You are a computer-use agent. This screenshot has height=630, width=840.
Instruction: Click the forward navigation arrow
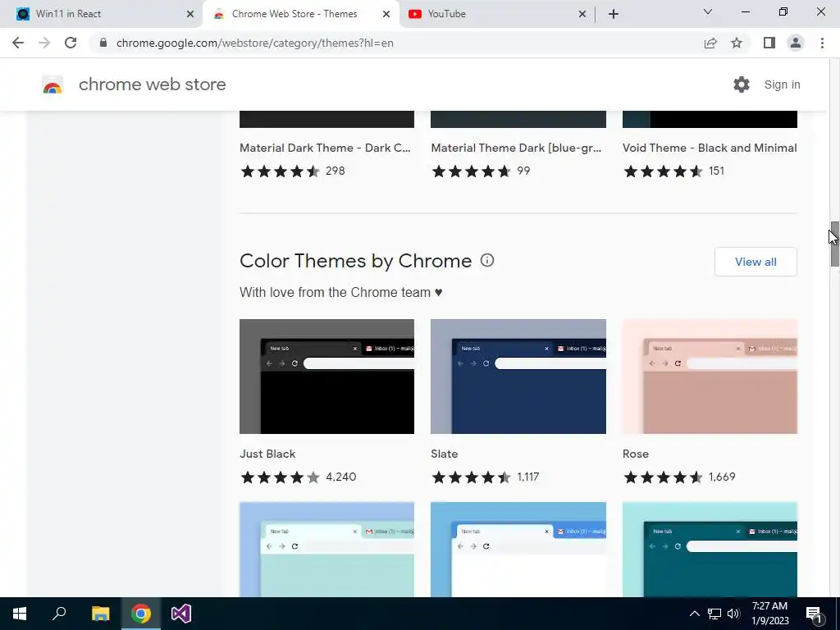click(x=44, y=43)
